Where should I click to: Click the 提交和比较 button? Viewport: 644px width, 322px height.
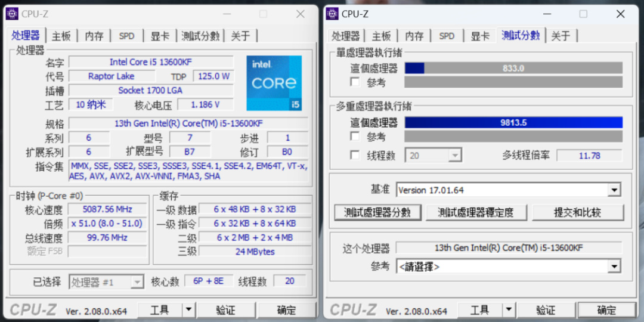tap(577, 212)
